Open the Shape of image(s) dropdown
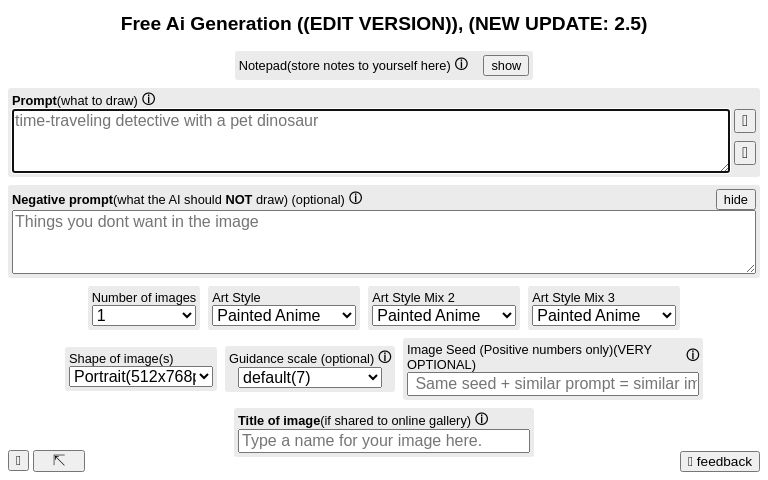This screenshot has height=480, width=768. (141, 376)
